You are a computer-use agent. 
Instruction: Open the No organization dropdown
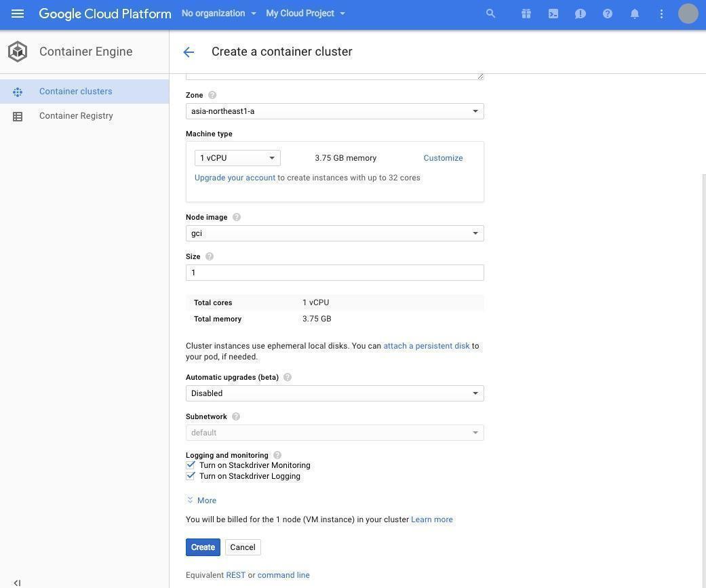tap(219, 14)
